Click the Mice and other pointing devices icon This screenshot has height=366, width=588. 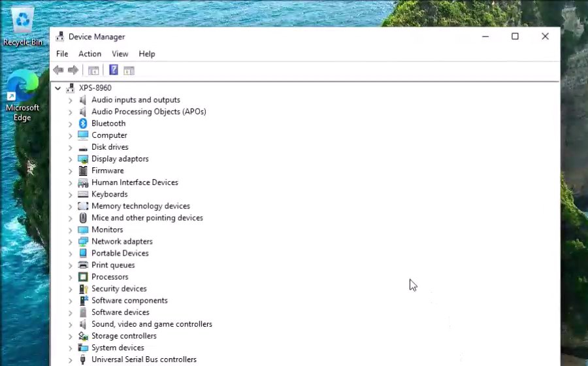(x=83, y=218)
